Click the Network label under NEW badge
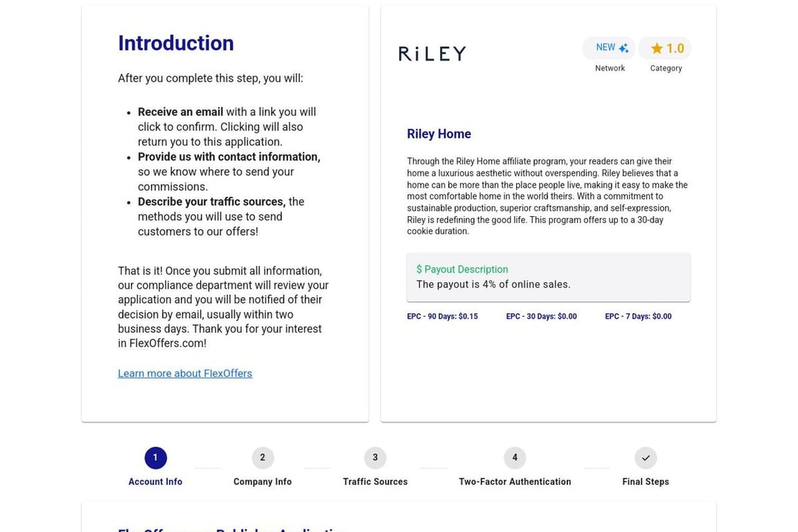The width and height of the screenshot is (798, 532). (x=610, y=68)
